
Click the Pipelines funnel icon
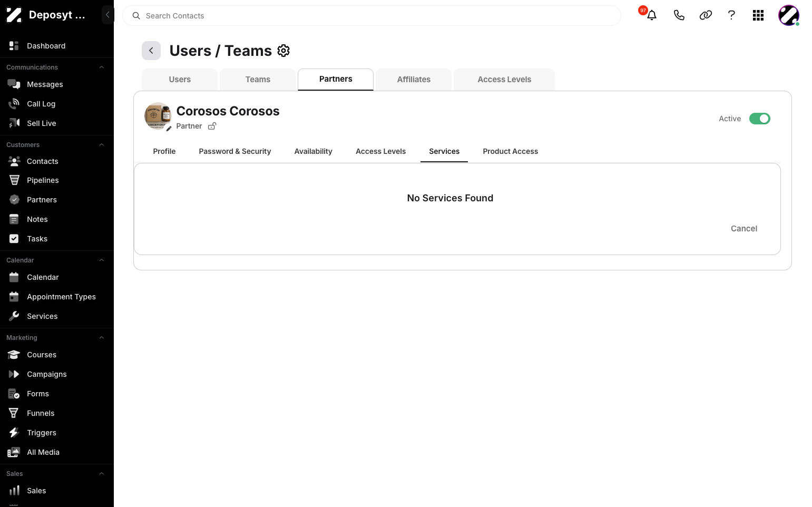(14, 180)
